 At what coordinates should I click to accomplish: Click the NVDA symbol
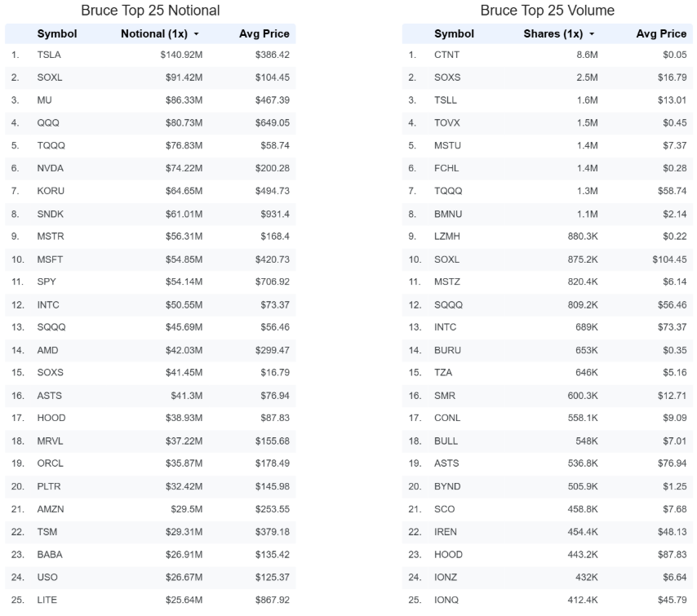point(51,168)
